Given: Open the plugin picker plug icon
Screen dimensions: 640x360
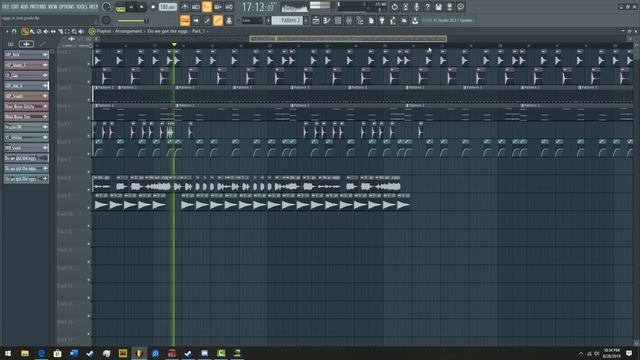Looking at the screenshot, I should click(382, 20).
